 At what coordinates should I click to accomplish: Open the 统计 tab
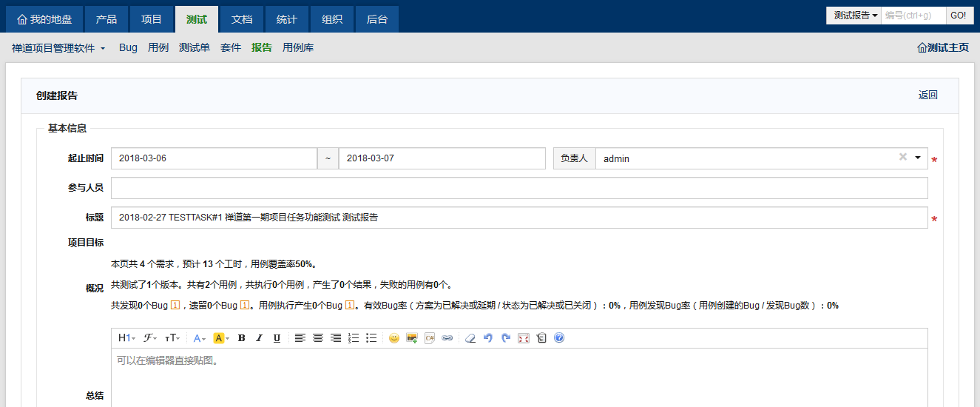(287, 19)
